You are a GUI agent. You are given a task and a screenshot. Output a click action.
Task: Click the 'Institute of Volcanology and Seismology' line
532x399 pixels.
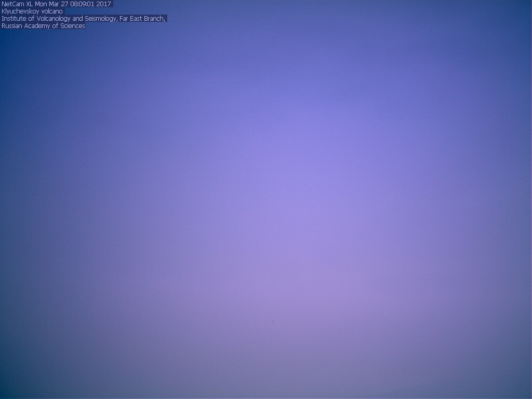pos(84,19)
